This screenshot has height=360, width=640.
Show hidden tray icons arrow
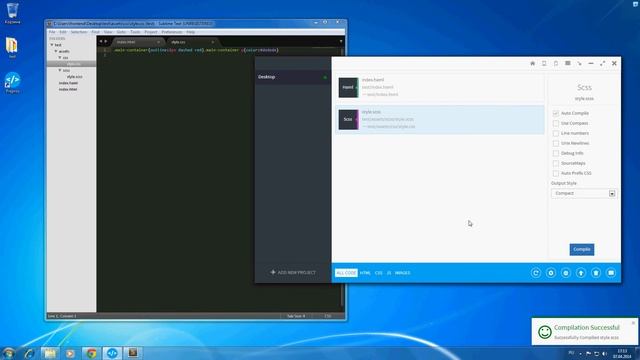[x=580, y=354]
